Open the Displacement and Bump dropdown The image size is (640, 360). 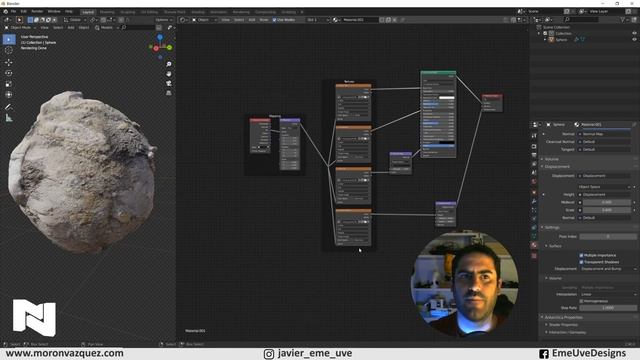point(607,269)
